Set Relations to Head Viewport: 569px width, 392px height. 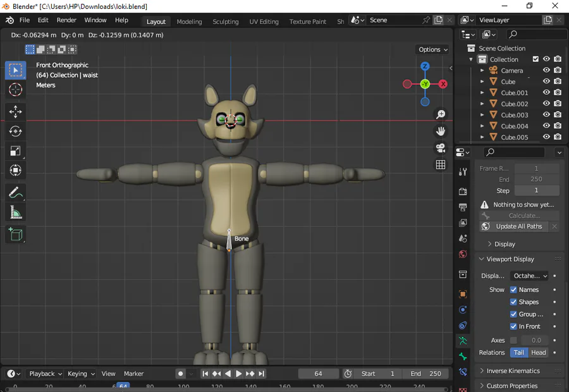pos(538,352)
